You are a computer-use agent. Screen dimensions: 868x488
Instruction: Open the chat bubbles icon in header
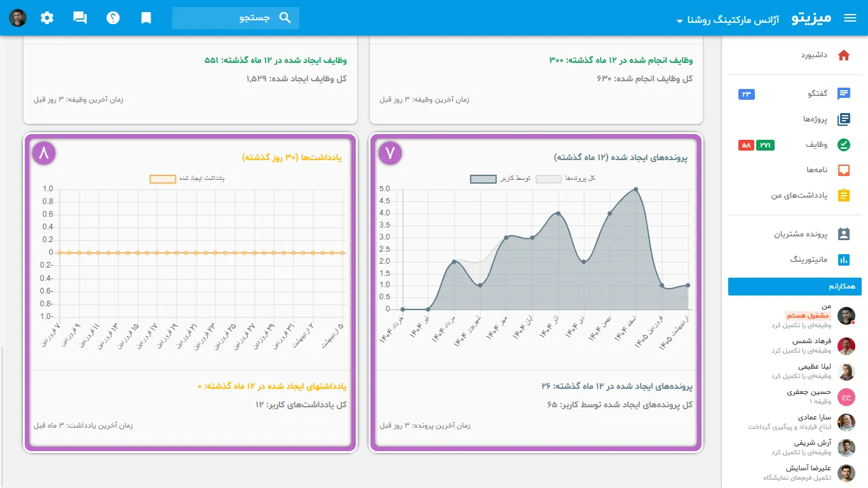(x=80, y=18)
